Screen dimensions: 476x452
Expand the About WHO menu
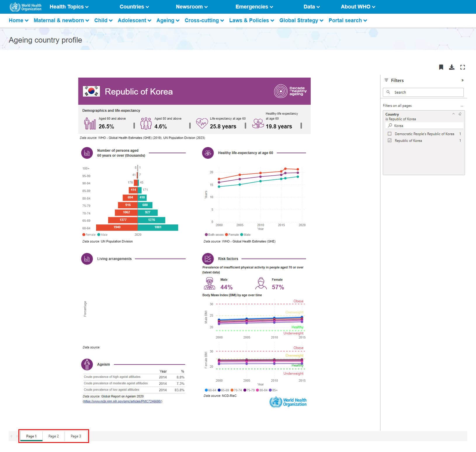tap(358, 7)
